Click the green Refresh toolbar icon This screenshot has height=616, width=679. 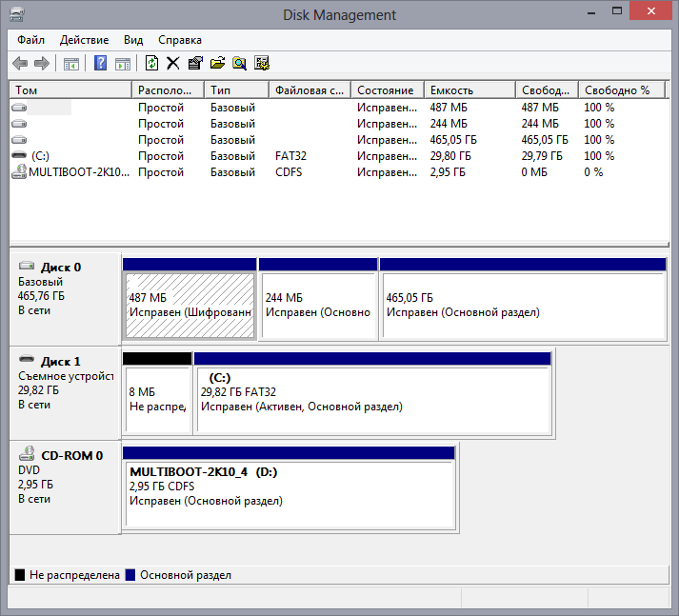(x=151, y=64)
